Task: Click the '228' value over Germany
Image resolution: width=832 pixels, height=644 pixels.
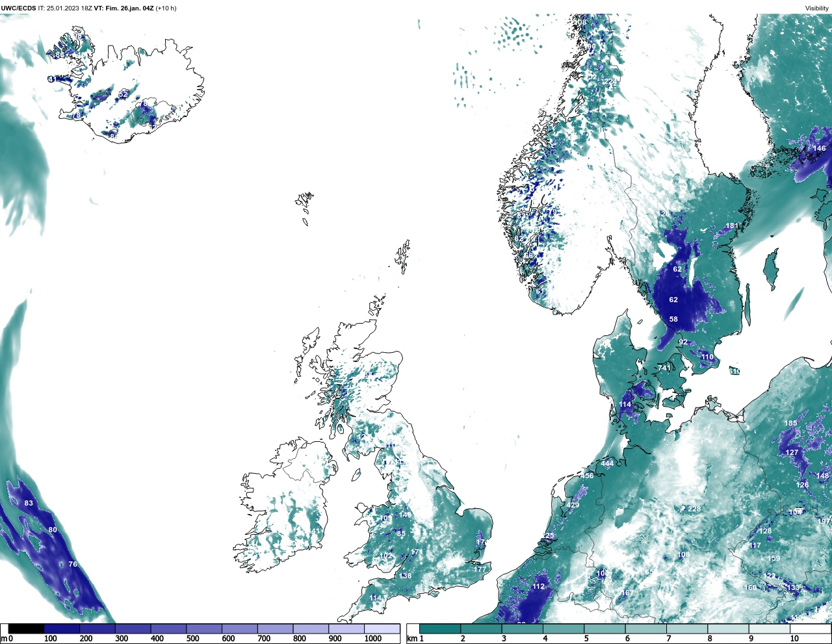Action: tap(694, 509)
